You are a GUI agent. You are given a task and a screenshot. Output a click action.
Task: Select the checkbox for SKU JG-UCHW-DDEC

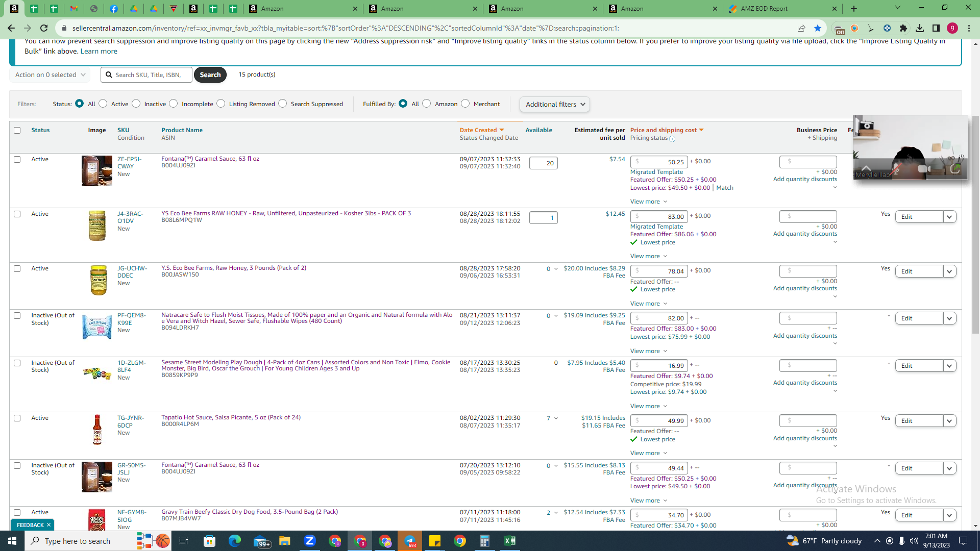tap(17, 268)
